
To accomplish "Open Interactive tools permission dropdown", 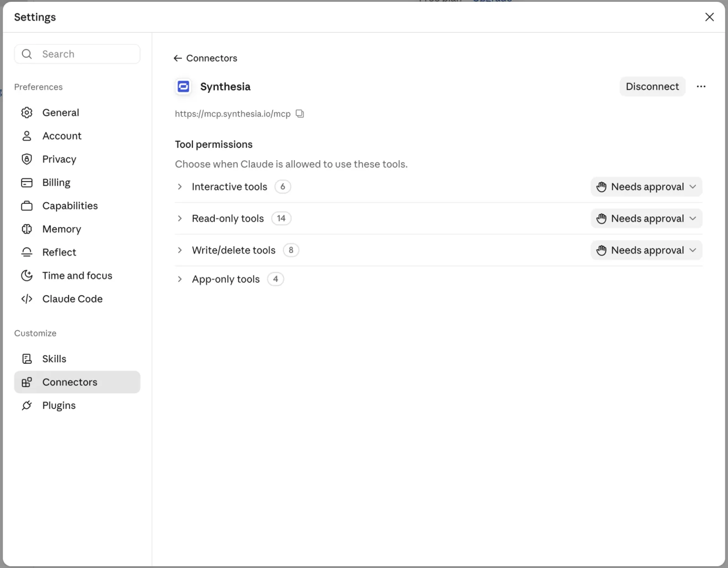I will [x=646, y=187].
